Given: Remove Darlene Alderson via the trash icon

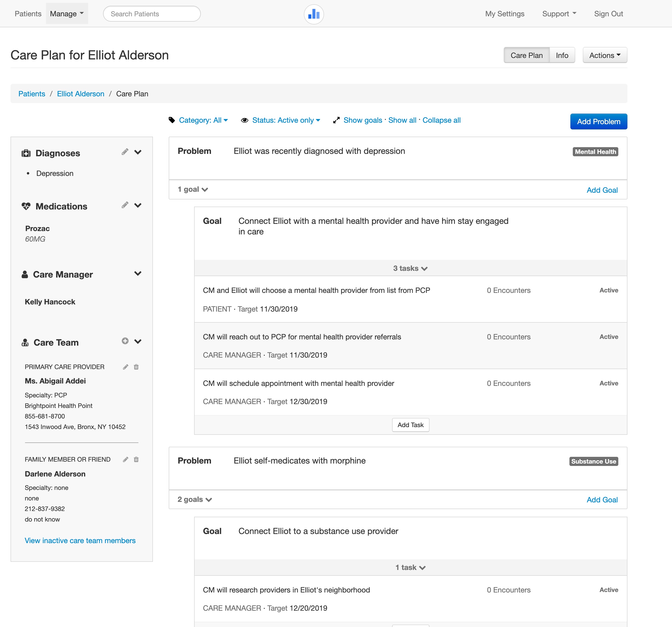Looking at the screenshot, I should [136, 459].
